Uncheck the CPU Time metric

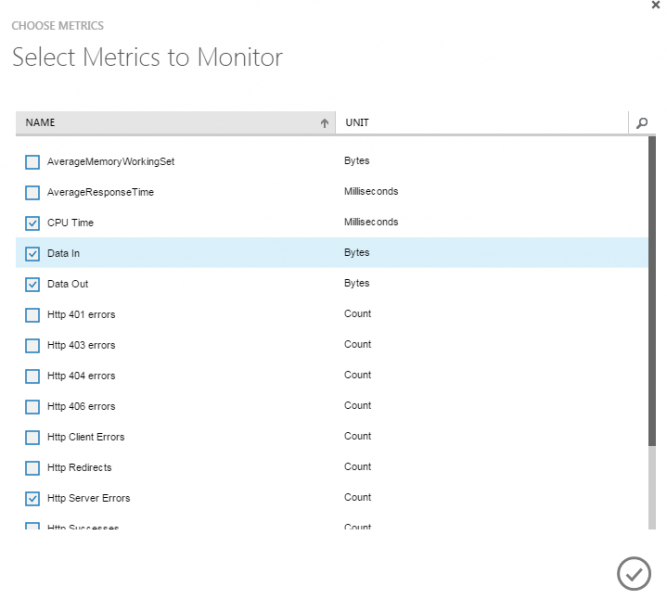click(x=32, y=223)
